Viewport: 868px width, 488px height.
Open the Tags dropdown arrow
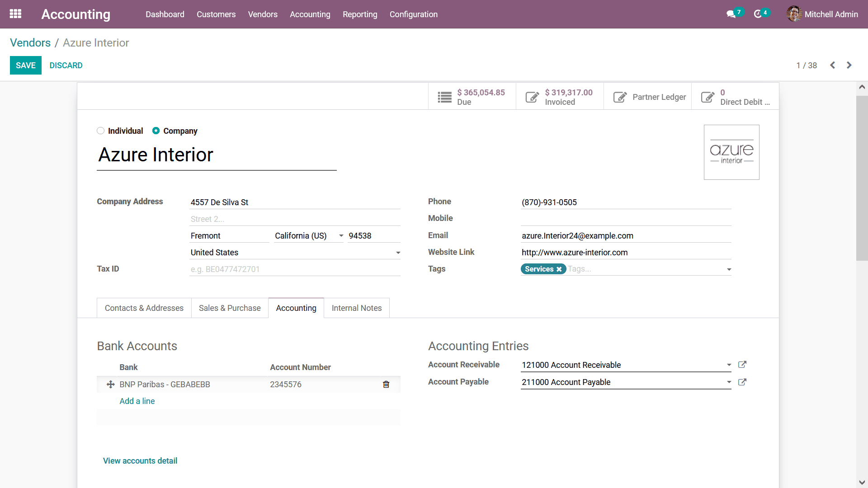click(729, 270)
